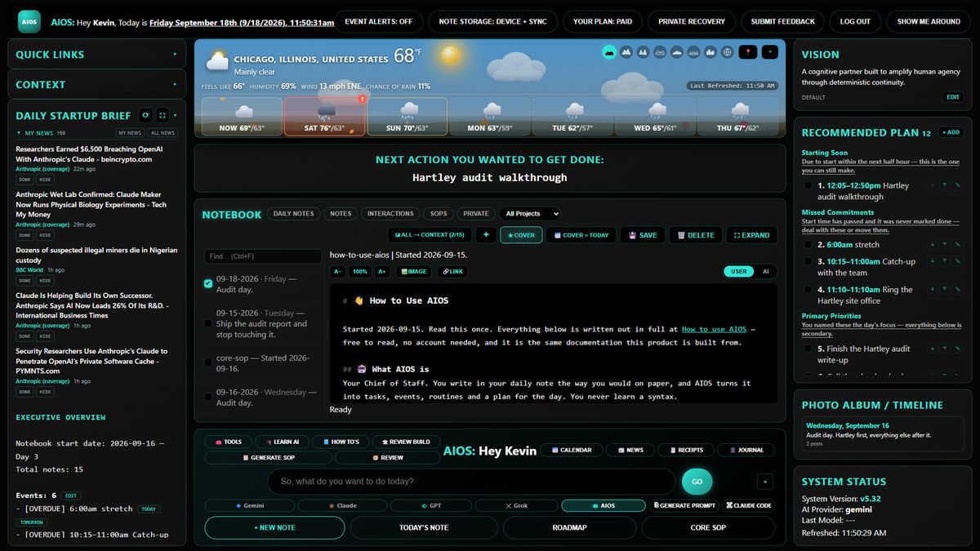Check the 09-16-2026 Wednesday note checkbox
The width and height of the screenshot is (980, 551).
coord(208,397)
